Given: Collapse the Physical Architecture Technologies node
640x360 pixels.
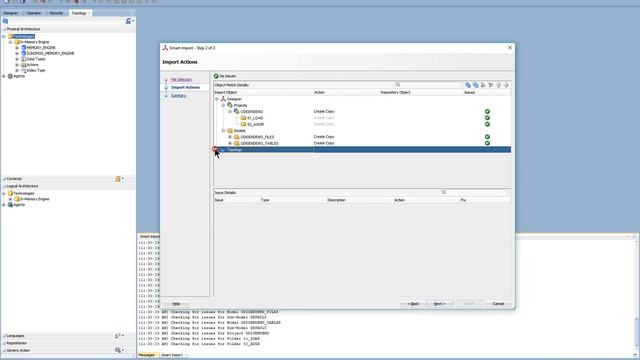Looking at the screenshot, I should click(4, 36).
